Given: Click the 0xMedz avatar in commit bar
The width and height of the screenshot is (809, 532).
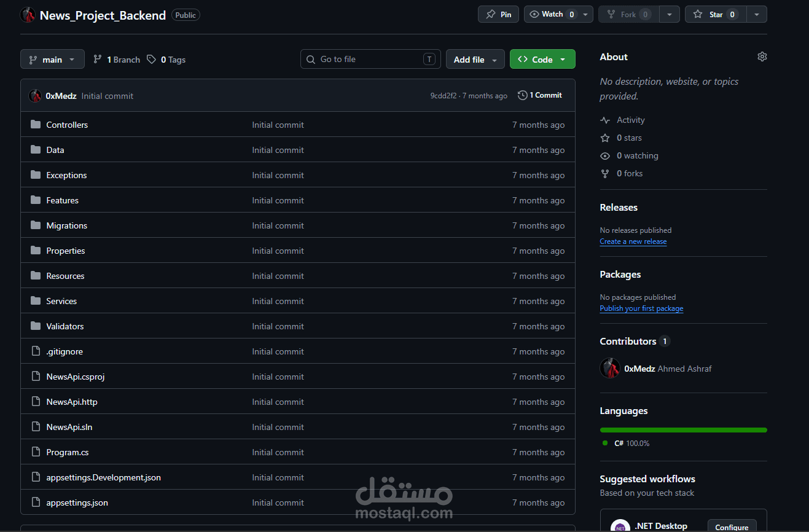Looking at the screenshot, I should point(35,96).
